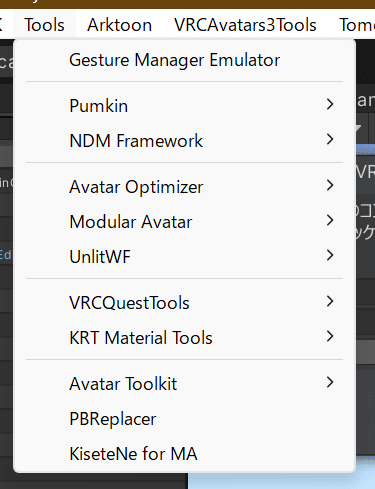The width and height of the screenshot is (375, 489).
Task: Expand arrow next to KRT Material Tools
Action: coord(330,336)
